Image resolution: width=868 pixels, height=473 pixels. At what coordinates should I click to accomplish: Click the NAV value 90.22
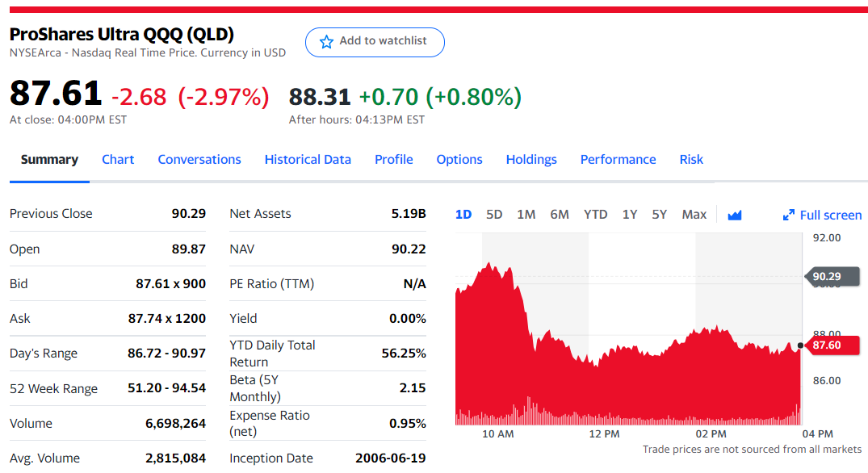(409, 249)
